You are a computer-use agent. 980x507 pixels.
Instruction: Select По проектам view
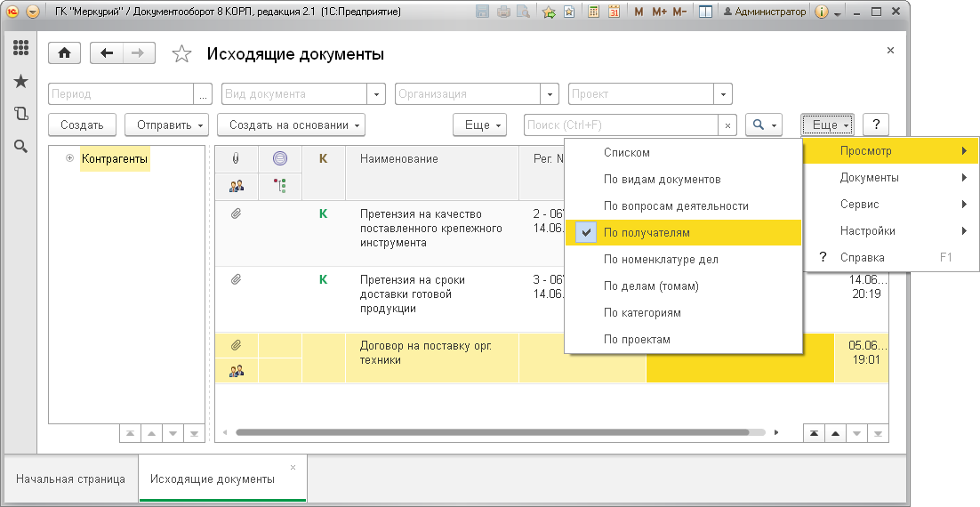click(683, 340)
